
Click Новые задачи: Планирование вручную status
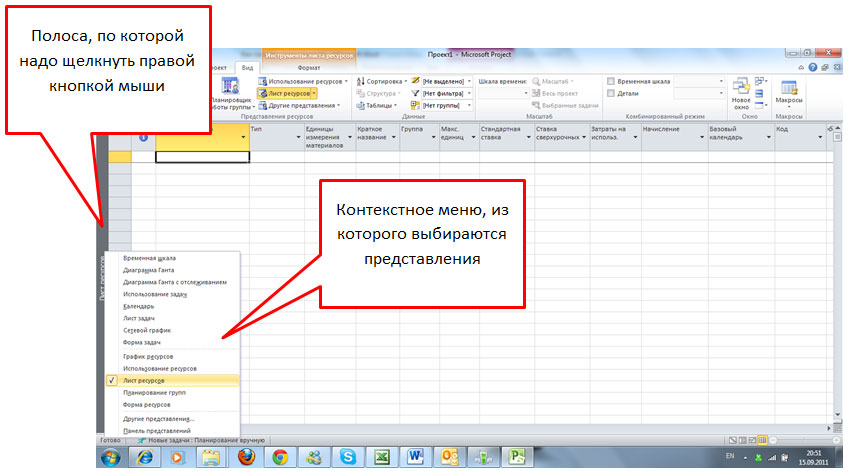201,440
